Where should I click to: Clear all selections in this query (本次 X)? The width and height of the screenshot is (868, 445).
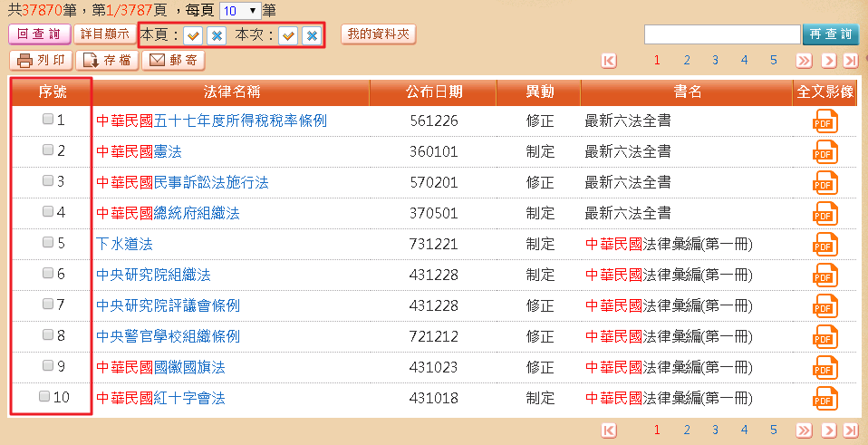pos(312,35)
